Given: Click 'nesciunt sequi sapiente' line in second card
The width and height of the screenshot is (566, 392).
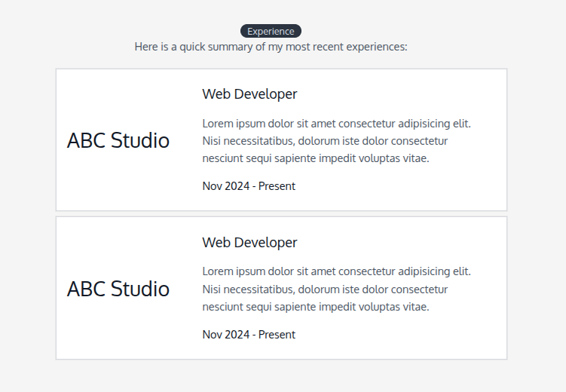Looking at the screenshot, I should coord(316,307).
